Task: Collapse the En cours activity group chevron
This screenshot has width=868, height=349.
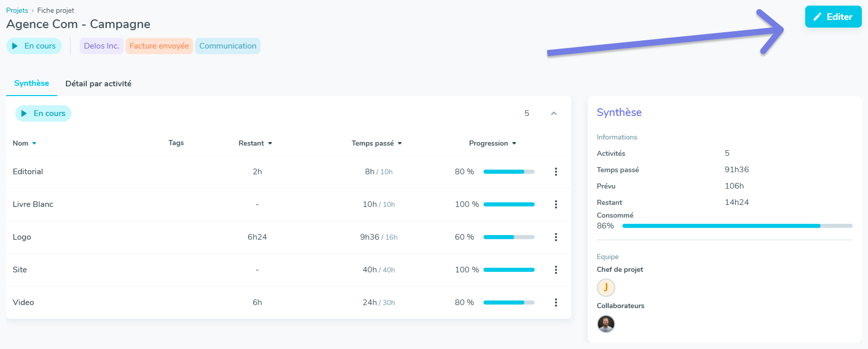Action: (x=554, y=113)
